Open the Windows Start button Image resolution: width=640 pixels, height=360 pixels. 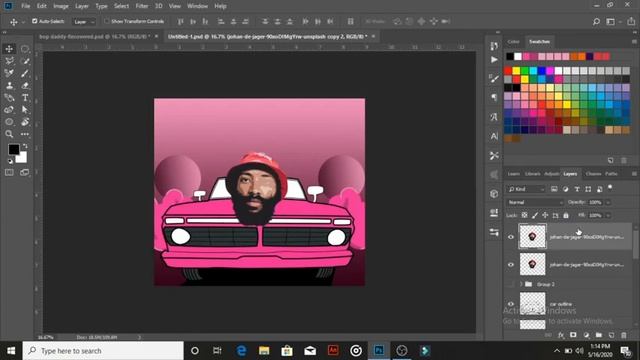(x=11, y=351)
